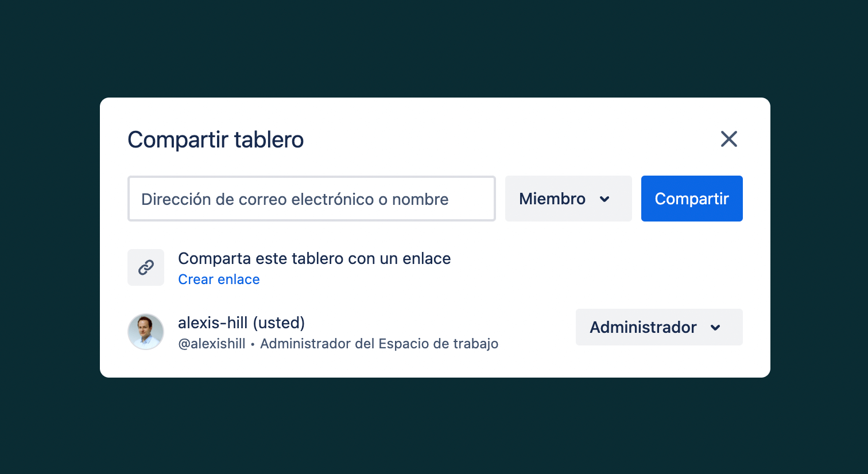Click the @alexishill username handle
The width and height of the screenshot is (868, 474).
(211, 344)
